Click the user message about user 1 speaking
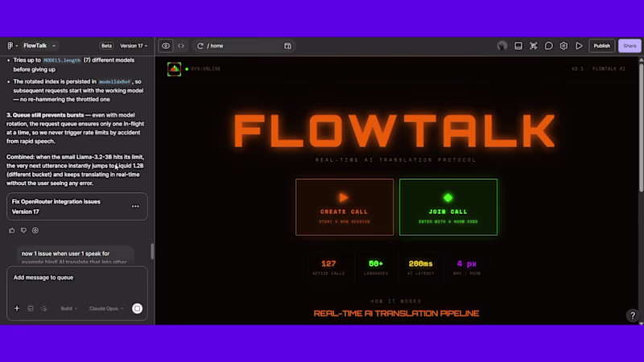Viewport: 644px width, 362px height. point(76,257)
